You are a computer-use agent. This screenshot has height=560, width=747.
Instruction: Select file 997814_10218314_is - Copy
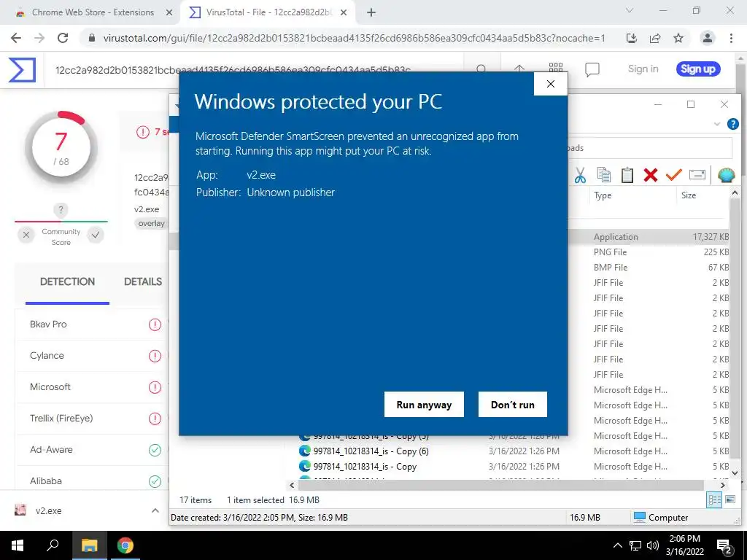(365, 466)
